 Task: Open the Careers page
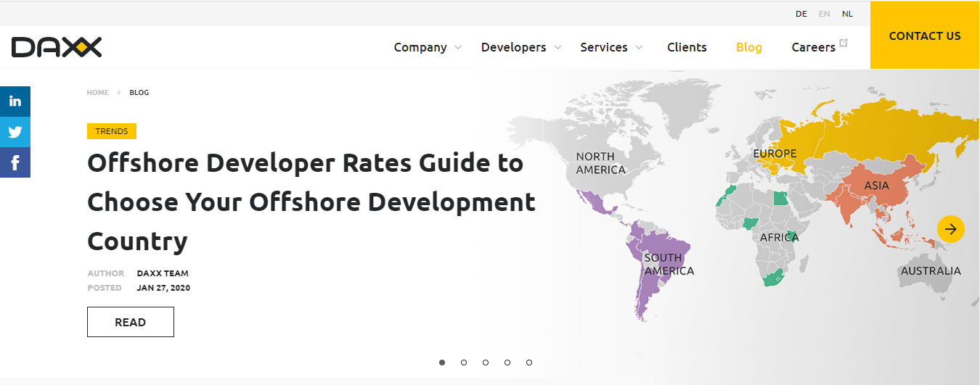coord(813,47)
